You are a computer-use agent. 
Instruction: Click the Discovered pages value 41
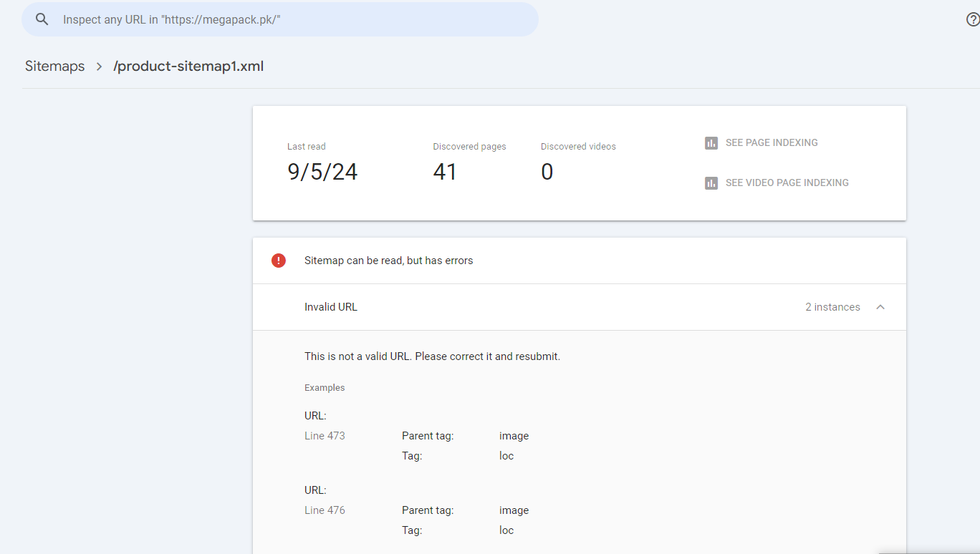click(x=445, y=172)
